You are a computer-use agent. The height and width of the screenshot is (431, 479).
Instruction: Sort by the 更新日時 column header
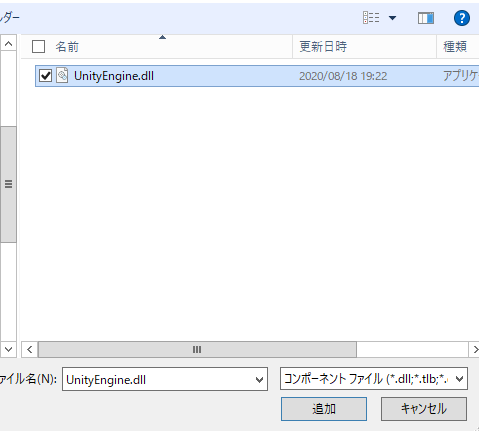point(323,47)
